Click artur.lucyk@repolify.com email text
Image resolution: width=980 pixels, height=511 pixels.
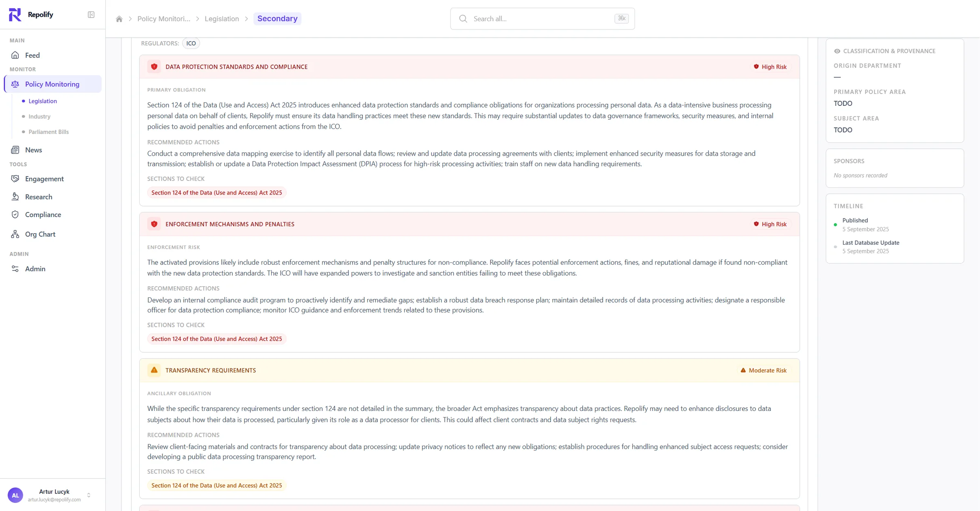(54, 500)
